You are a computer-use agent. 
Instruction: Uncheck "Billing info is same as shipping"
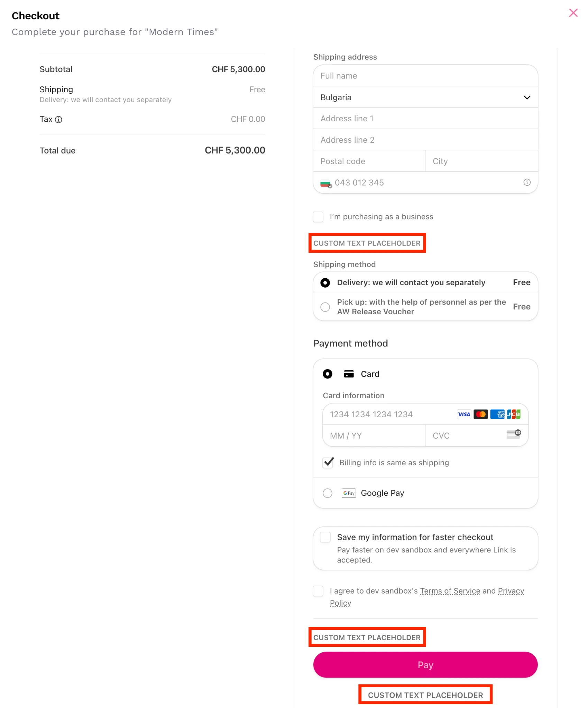pos(328,463)
